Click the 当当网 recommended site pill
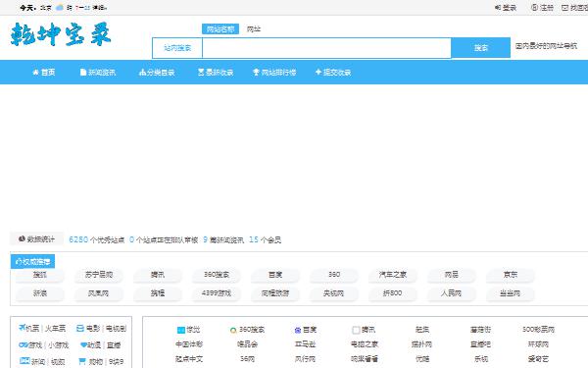The height and width of the screenshot is (368, 588). tap(511, 293)
